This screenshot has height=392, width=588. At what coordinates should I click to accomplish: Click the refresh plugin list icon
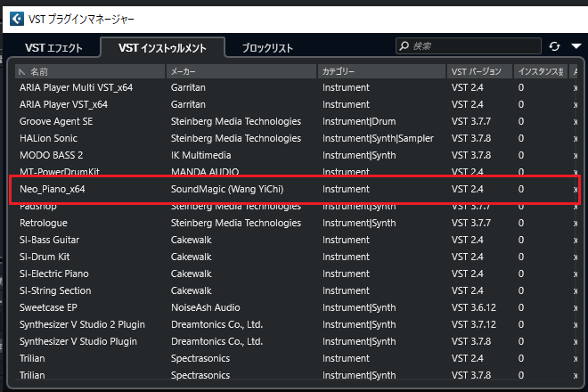[554, 46]
